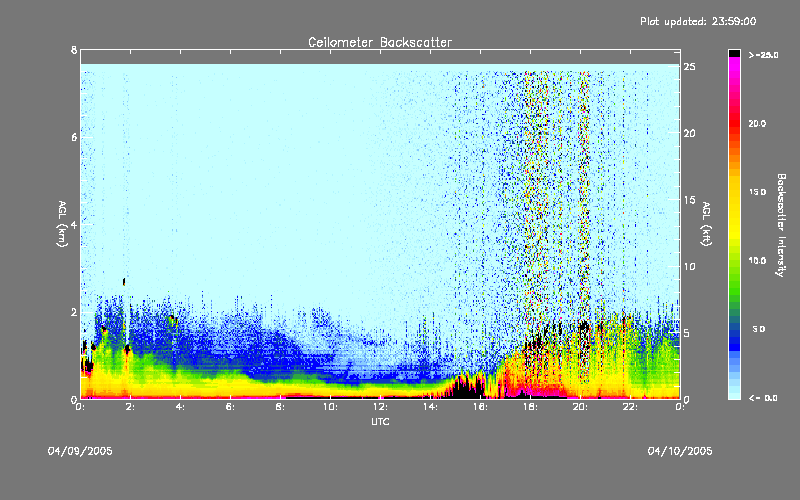Click the "14:" hour tick label

(x=430, y=407)
